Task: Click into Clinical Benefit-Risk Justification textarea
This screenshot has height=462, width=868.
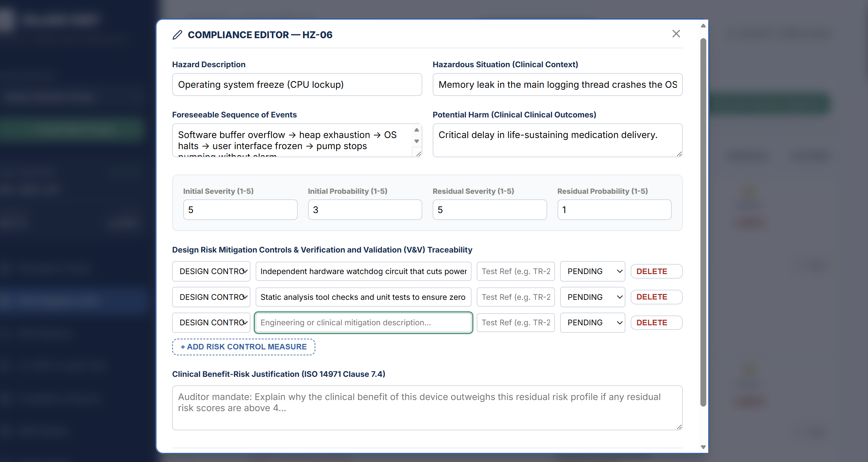Action: tap(427, 408)
